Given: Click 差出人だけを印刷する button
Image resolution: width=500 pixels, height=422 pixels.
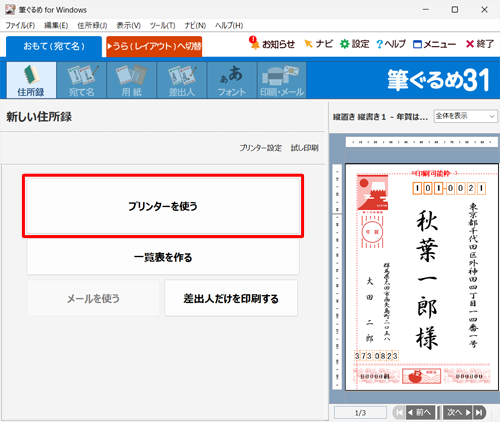Looking at the screenshot, I should (x=231, y=298).
